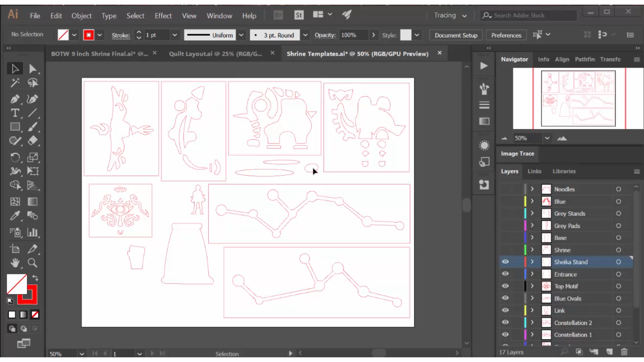Switch to Quilt Layout.ai document tab
Image resolution: width=644 pixels, height=362 pixels.
pos(215,54)
